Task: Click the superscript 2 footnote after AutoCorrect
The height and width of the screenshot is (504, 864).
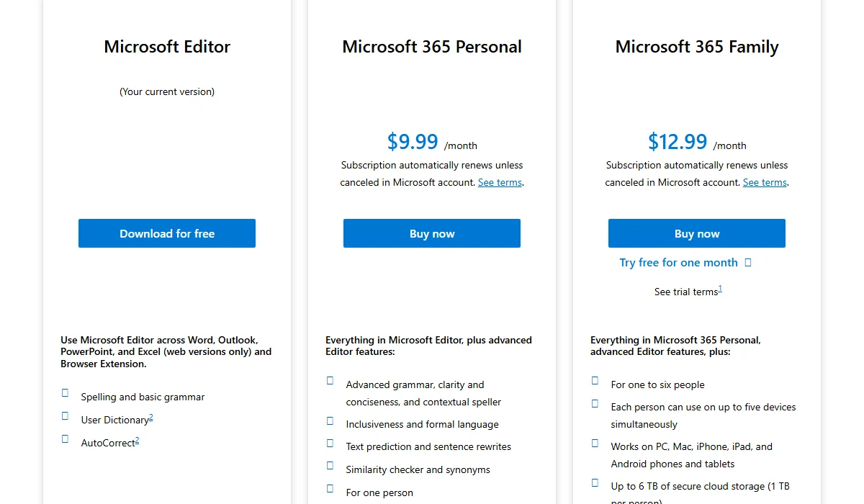Action: pyautogui.click(x=136, y=439)
